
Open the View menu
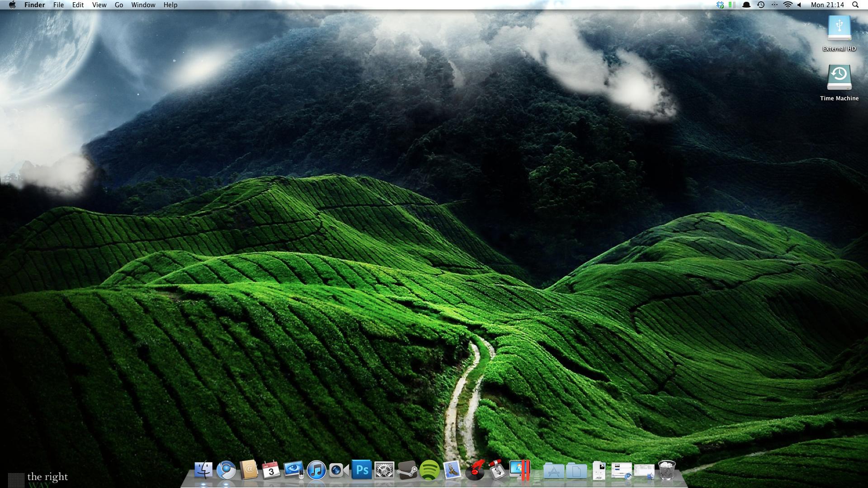click(x=99, y=5)
